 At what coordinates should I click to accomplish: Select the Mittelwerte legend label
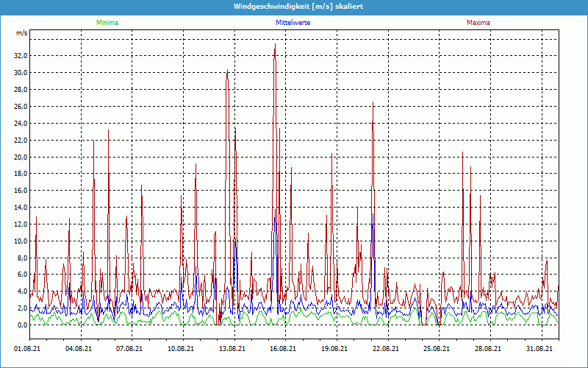click(x=293, y=23)
